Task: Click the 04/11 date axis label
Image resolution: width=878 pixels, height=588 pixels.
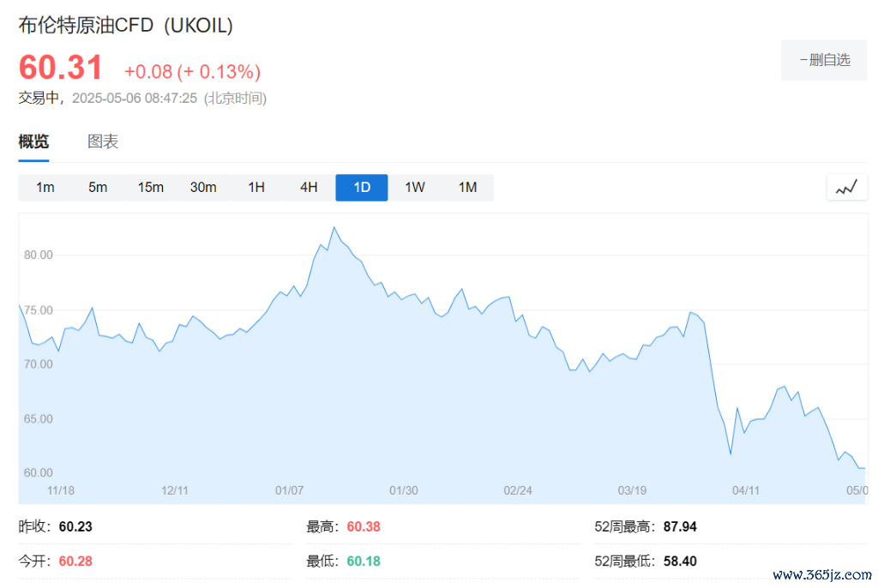Action: [x=746, y=490]
